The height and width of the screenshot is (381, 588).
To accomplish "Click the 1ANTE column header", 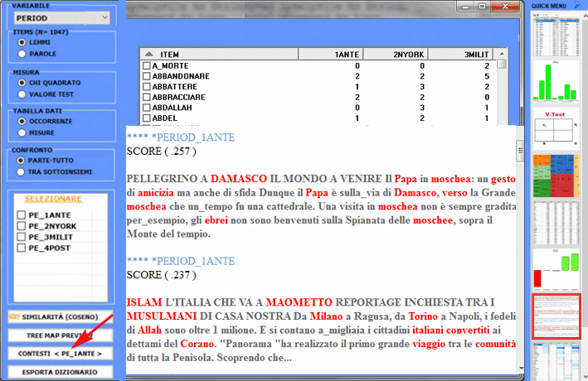I will (331, 55).
